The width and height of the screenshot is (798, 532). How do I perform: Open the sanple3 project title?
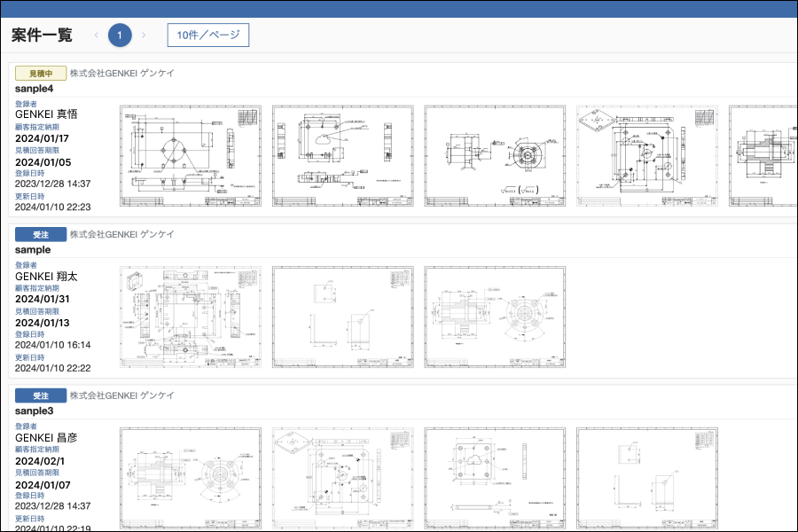click(35, 411)
